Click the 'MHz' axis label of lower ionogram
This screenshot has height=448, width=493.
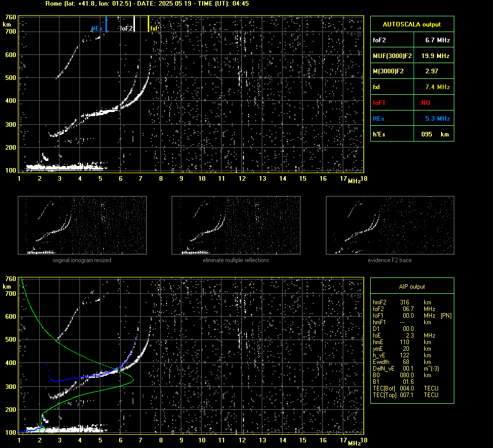pyautogui.click(x=354, y=443)
